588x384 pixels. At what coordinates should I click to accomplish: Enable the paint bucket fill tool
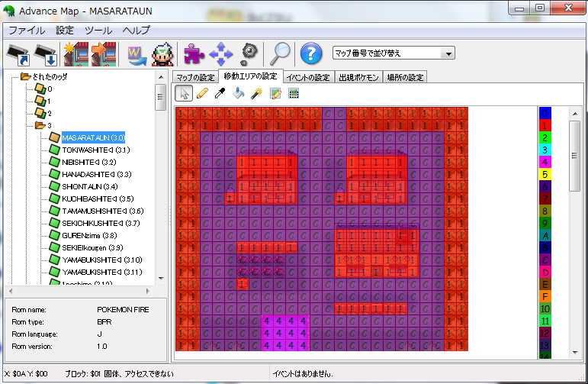(x=239, y=94)
